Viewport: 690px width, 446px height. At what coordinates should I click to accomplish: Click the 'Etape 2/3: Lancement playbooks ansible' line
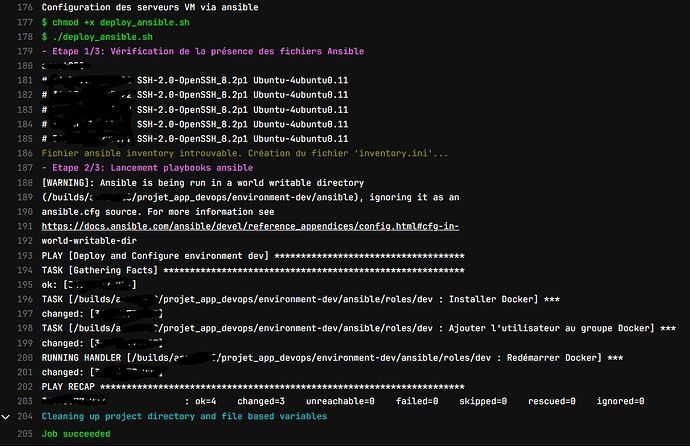point(147,168)
